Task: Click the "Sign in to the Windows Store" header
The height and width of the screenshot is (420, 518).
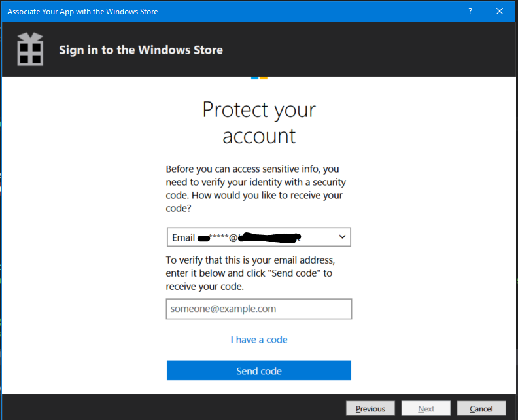Action: coord(141,50)
